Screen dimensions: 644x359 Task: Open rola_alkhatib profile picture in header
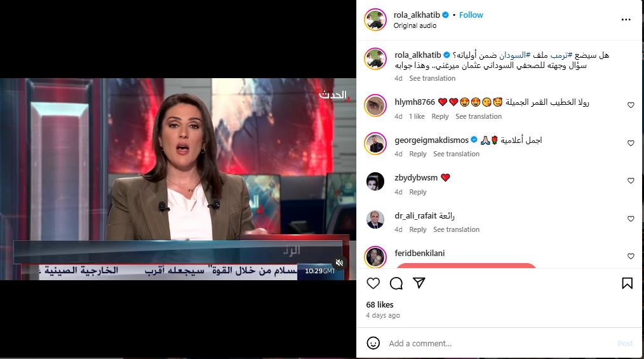tap(375, 19)
